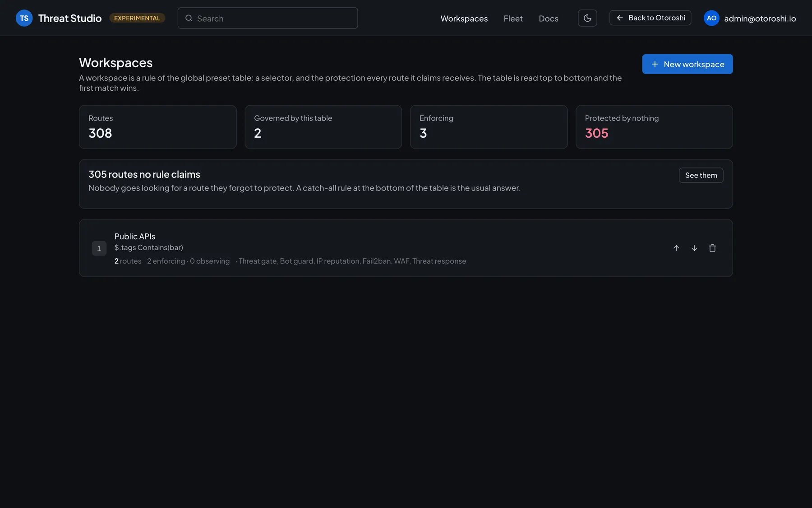
Task: Click the TS Threat Studio logo icon
Action: 24,18
